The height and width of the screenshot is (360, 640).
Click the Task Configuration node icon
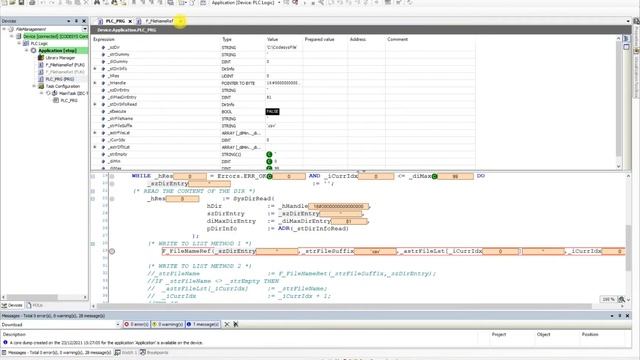click(41, 86)
